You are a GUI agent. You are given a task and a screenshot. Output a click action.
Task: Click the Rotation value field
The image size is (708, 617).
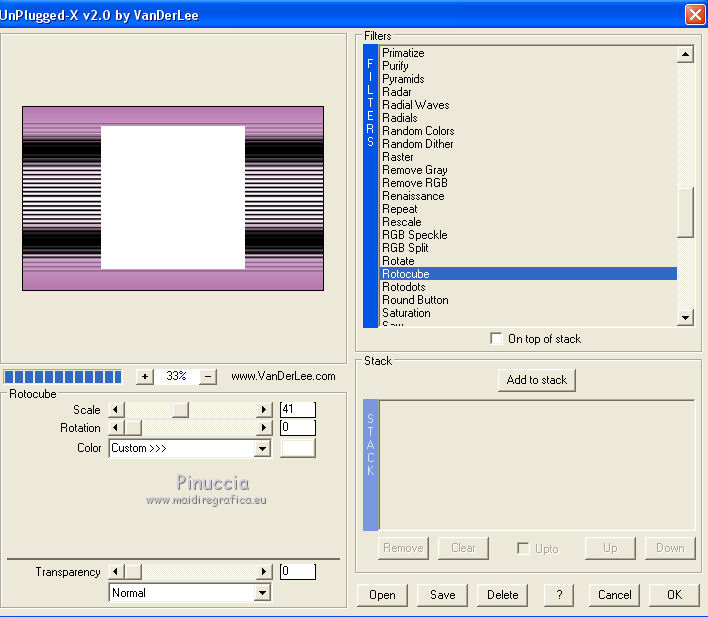click(x=298, y=427)
